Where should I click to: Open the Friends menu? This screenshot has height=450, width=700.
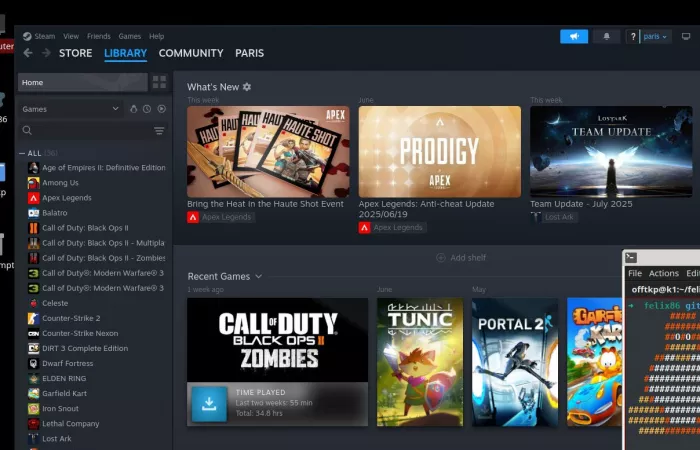99,36
